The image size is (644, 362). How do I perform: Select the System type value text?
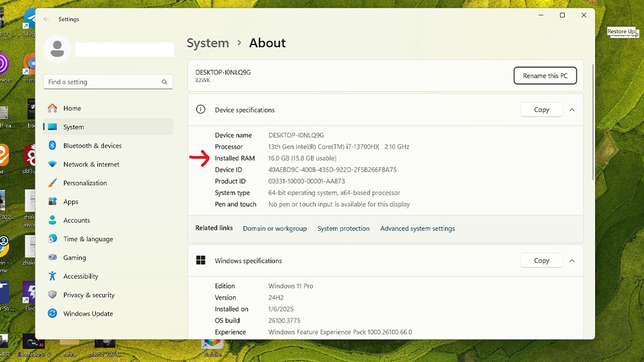[334, 193]
